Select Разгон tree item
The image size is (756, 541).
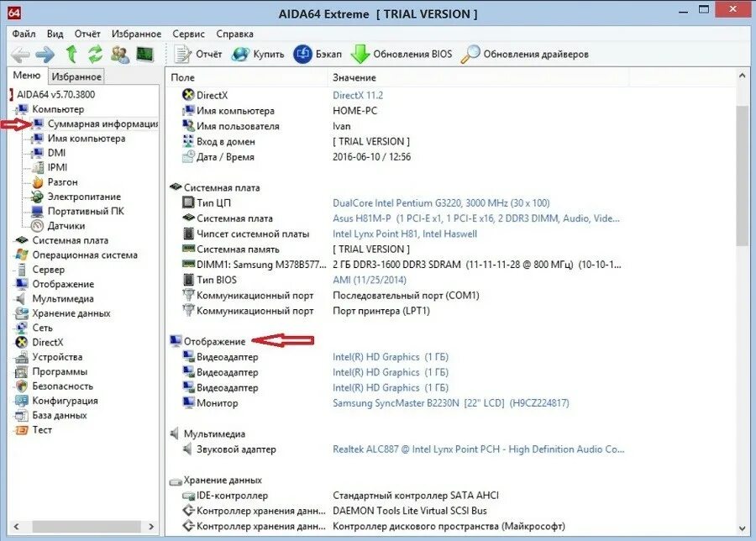point(63,181)
